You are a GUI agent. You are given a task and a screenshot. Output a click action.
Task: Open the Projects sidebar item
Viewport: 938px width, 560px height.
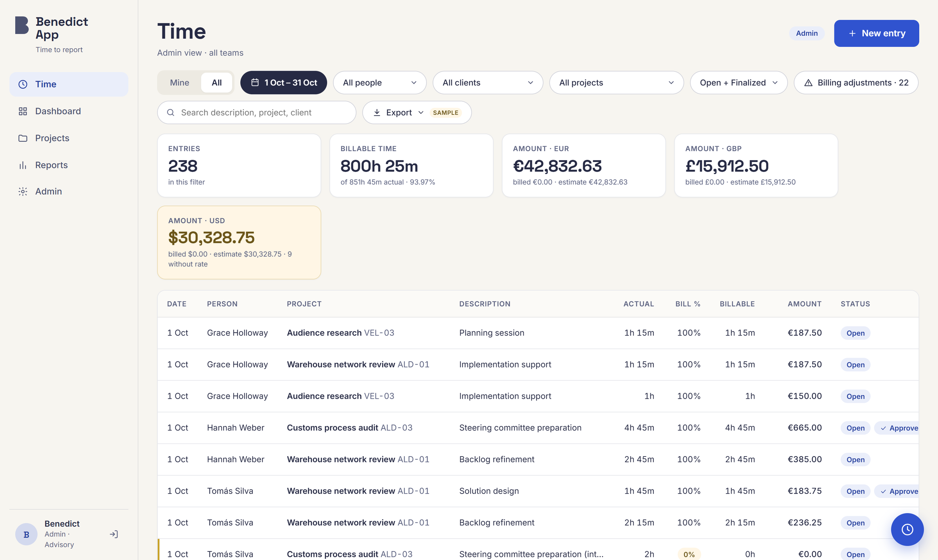pos(69,138)
